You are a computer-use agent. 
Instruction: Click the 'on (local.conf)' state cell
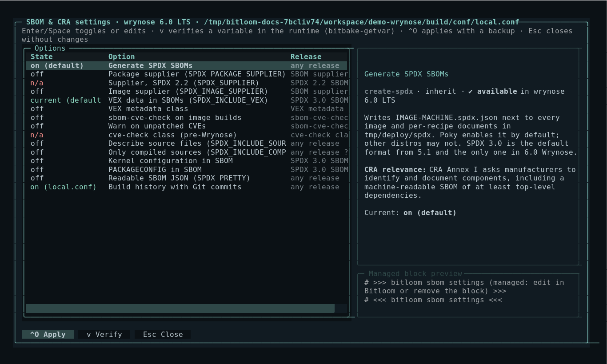point(64,187)
